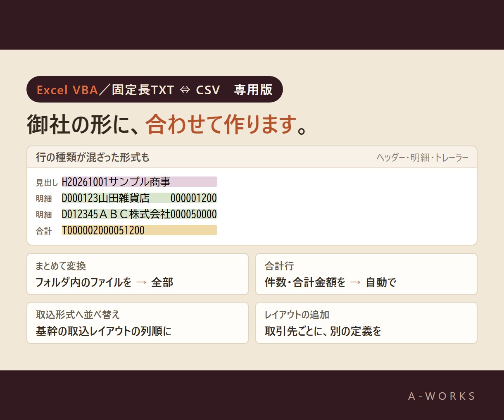Viewport: 504px width, 420px height.
Task: Click the record D012345ＡＢＣ株式会社000050000
Action: click(139, 214)
